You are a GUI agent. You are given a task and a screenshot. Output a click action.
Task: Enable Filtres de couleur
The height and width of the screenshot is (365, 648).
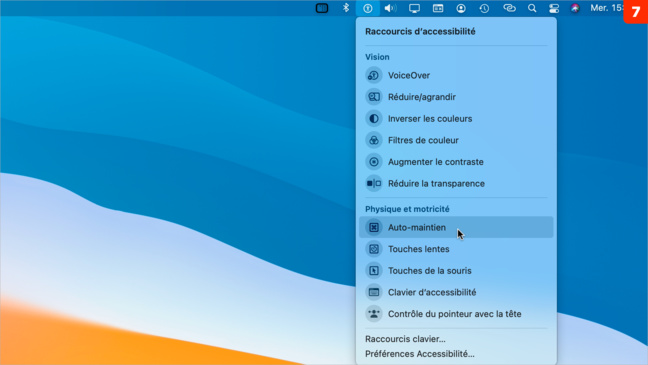point(456,140)
